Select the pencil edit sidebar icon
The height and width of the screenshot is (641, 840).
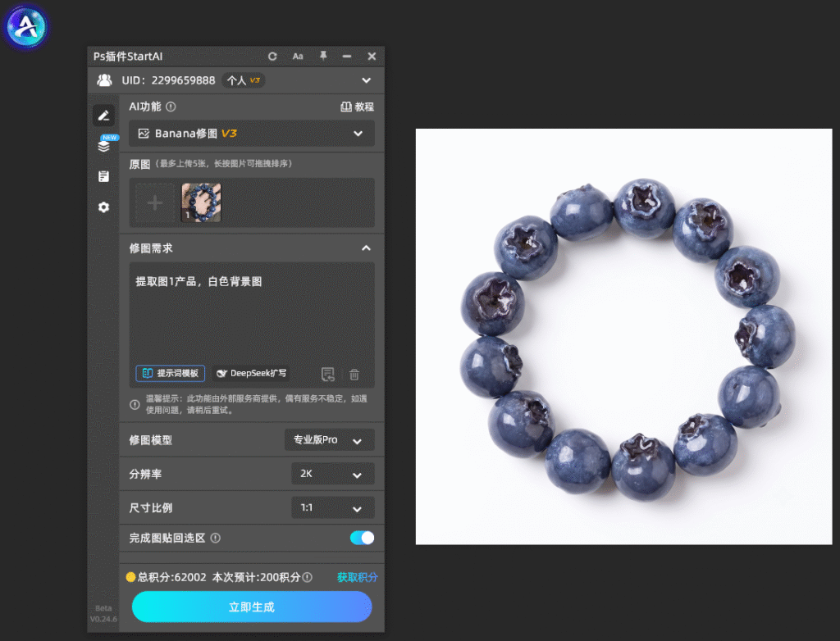pos(104,115)
